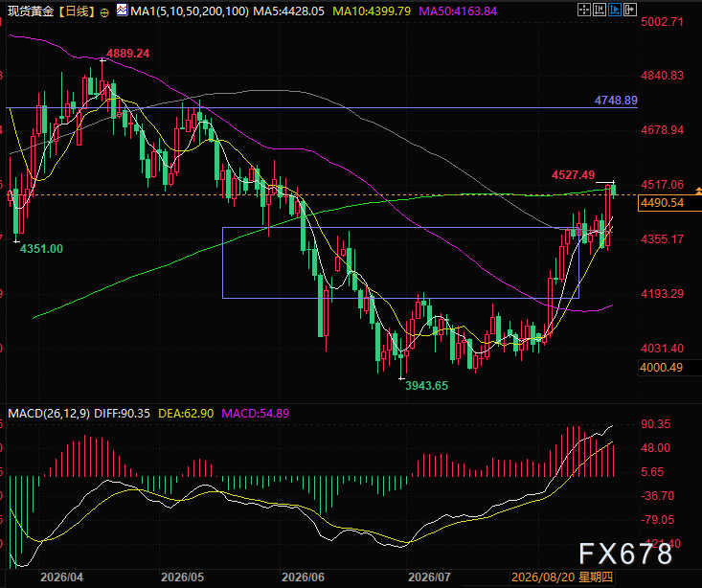Select the 【日线】 period label
Screen dimensions: 702x588
tap(77, 11)
